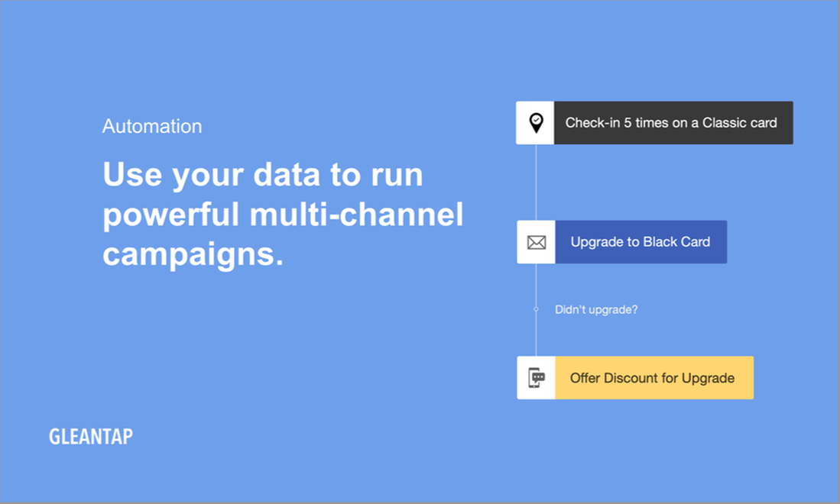Click the envelope email icon
The height and width of the screenshot is (504, 840).
pos(537,242)
